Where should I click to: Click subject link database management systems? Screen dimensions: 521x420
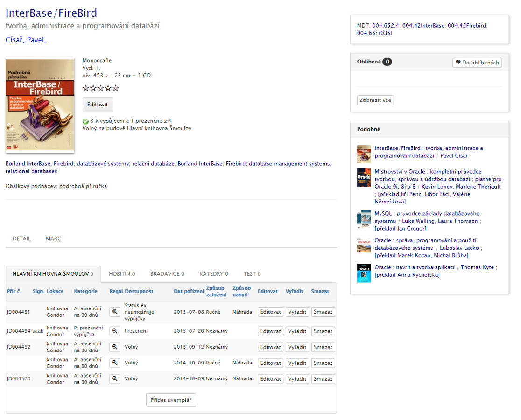coord(289,164)
